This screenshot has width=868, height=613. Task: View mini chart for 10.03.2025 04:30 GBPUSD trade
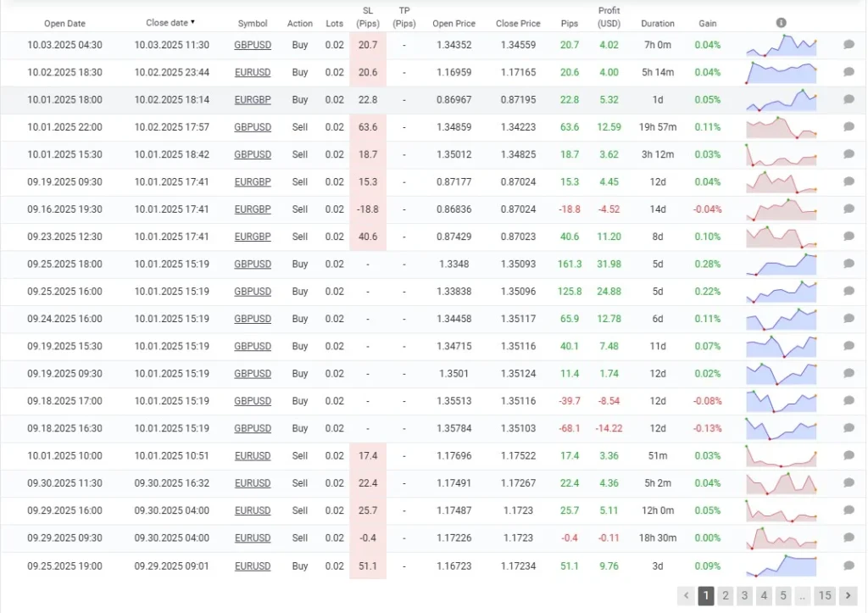[781, 46]
